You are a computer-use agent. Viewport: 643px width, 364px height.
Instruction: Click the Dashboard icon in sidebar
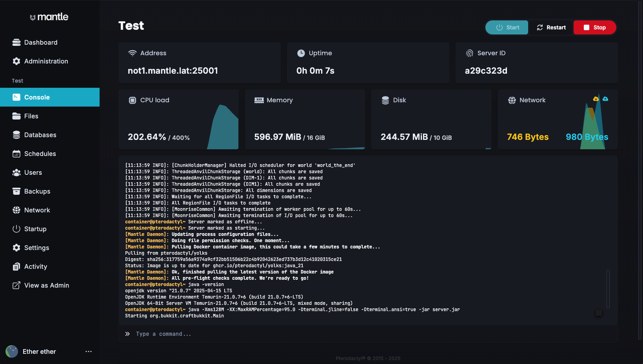pyautogui.click(x=16, y=42)
